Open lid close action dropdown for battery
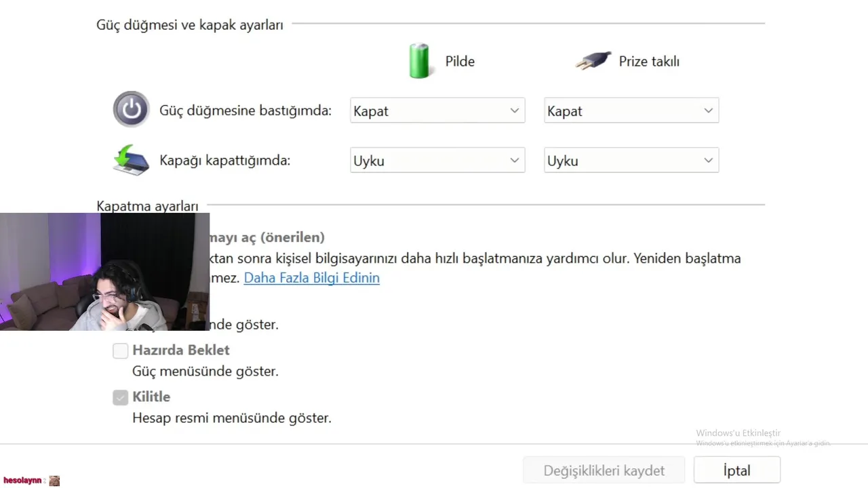 (437, 161)
